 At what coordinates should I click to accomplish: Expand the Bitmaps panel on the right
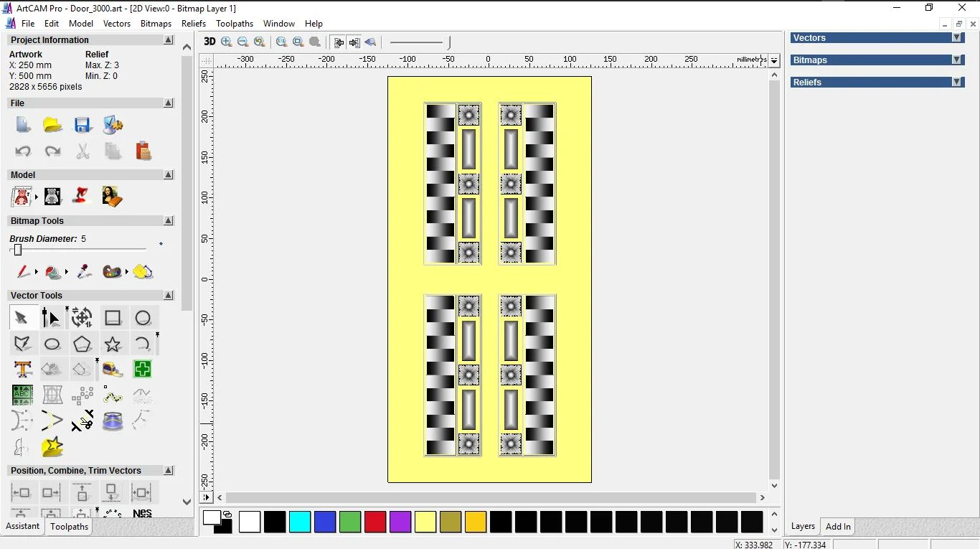[x=956, y=60]
